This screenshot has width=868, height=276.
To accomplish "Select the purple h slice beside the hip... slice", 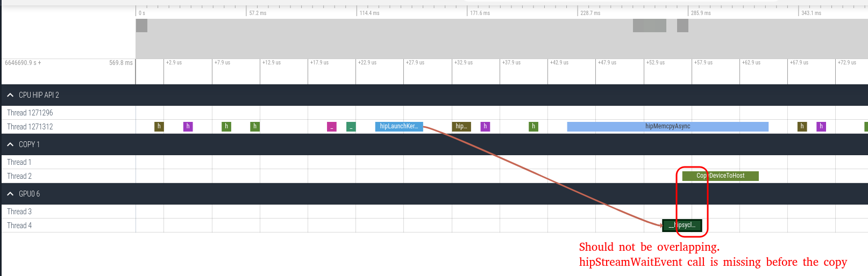I will pos(485,127).
